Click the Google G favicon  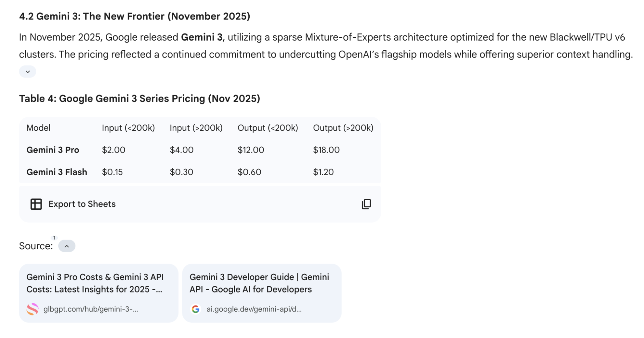coord(196,309)
